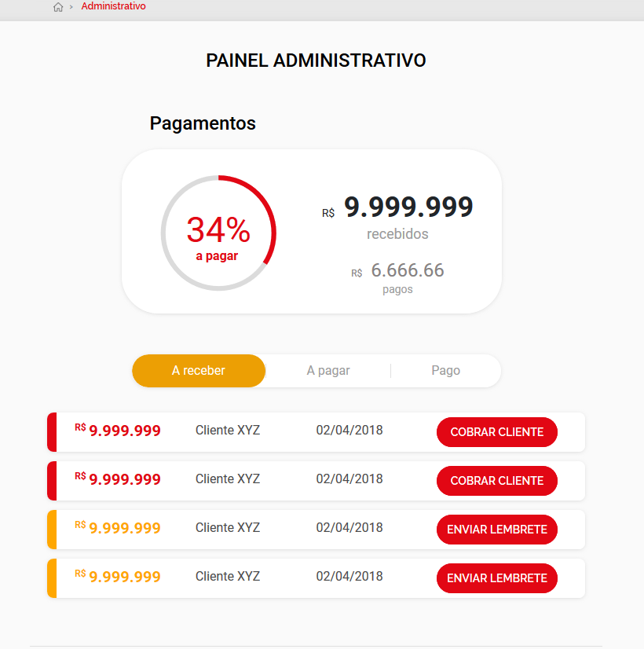The height and width of the screenshot is (649, 644).
Task: Click the first COBRAR CLIENTE button
Action: [497, 431]
